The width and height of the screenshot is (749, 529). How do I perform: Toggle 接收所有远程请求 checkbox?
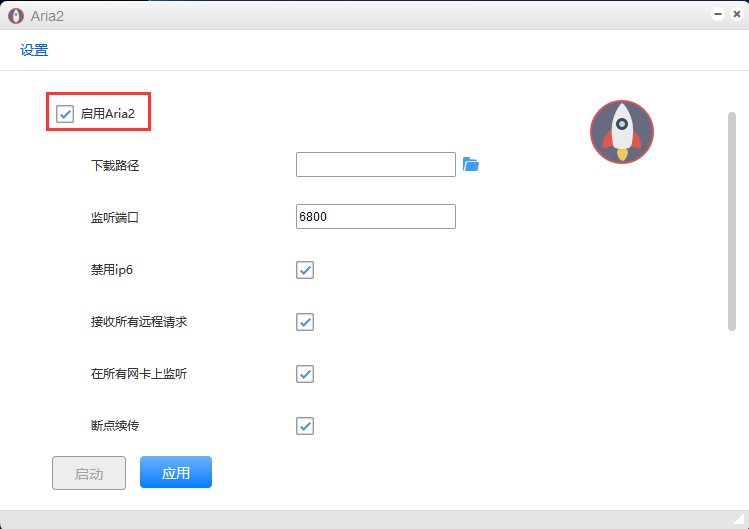pyautogui.click(x=305, y=322)
